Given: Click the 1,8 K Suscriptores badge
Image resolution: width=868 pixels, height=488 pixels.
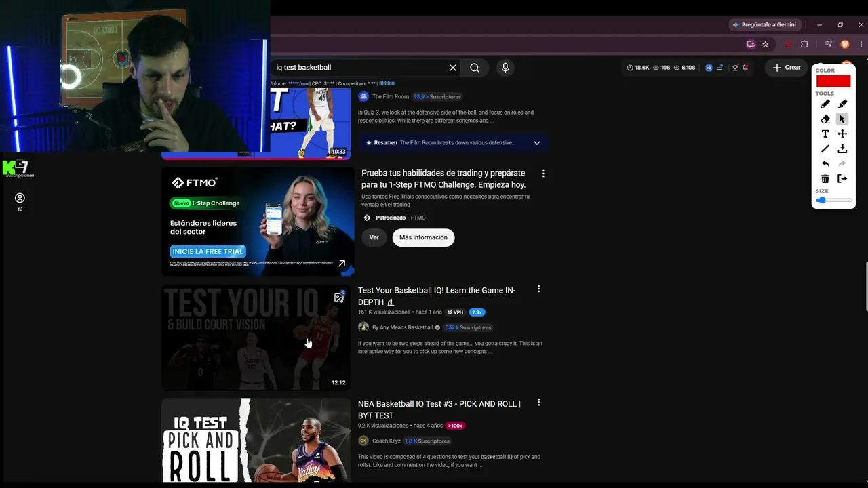Looking at the screenshot, I should [x=427, y=441].
